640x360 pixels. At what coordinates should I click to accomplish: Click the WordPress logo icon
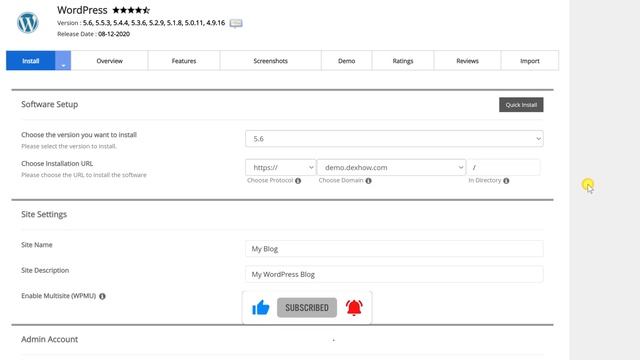point(28,22)
